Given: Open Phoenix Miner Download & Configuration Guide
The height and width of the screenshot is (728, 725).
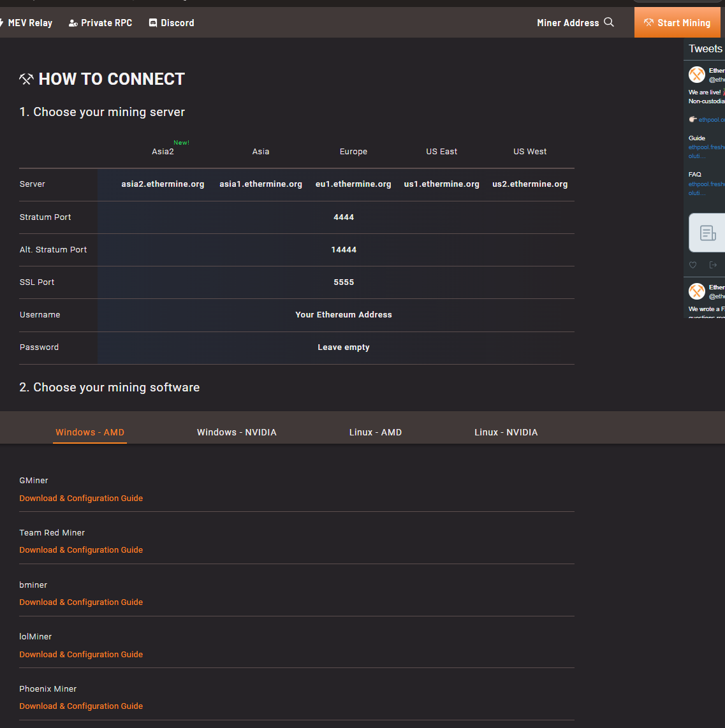Looking at the screenshot, I should point(81,706).
